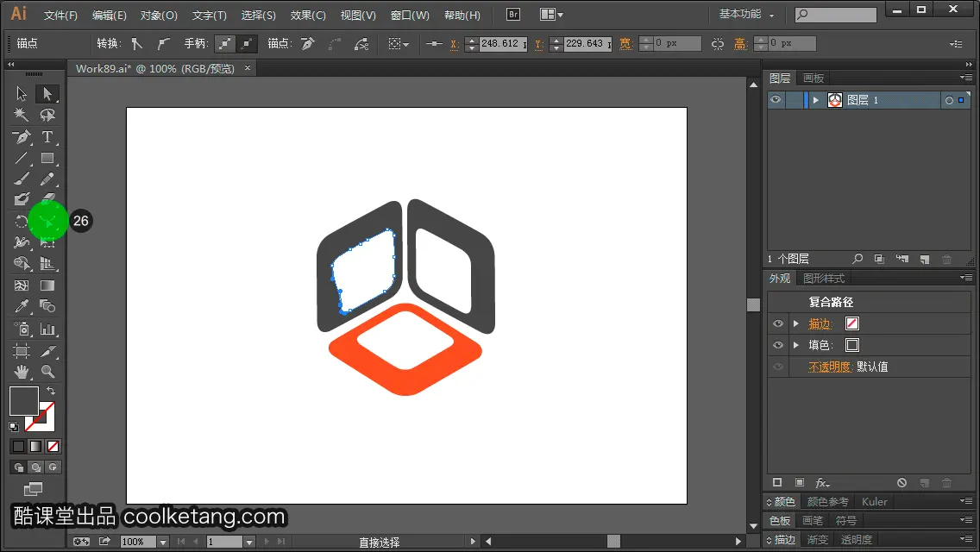The image size is (980, 552).
Task: Open the Layers panel flyout menu
Action: pos(965,78)
